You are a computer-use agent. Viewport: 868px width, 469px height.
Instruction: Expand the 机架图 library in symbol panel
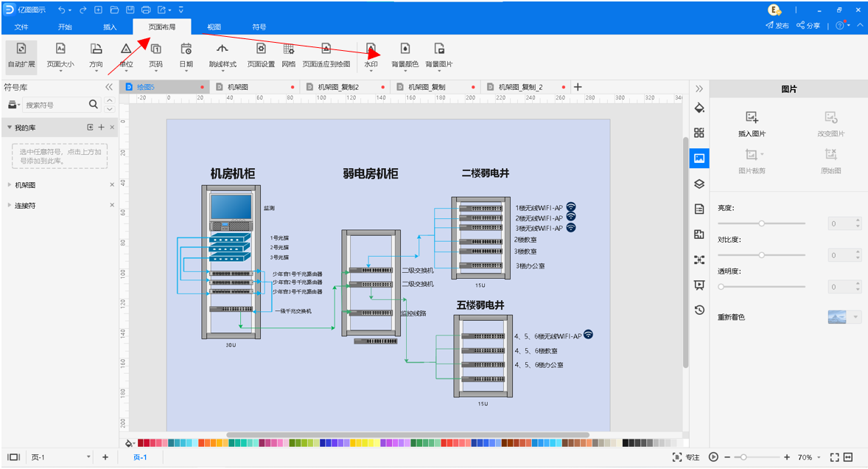(26, 185)
